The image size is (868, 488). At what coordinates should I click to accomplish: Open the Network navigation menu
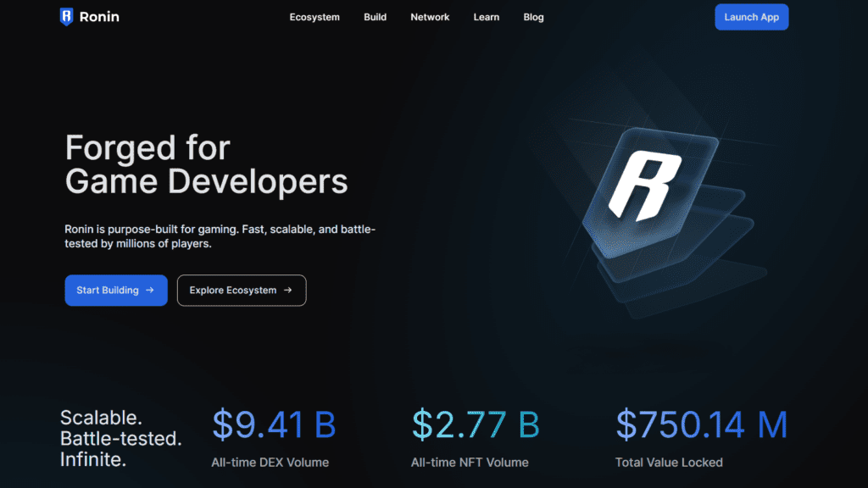430,17
